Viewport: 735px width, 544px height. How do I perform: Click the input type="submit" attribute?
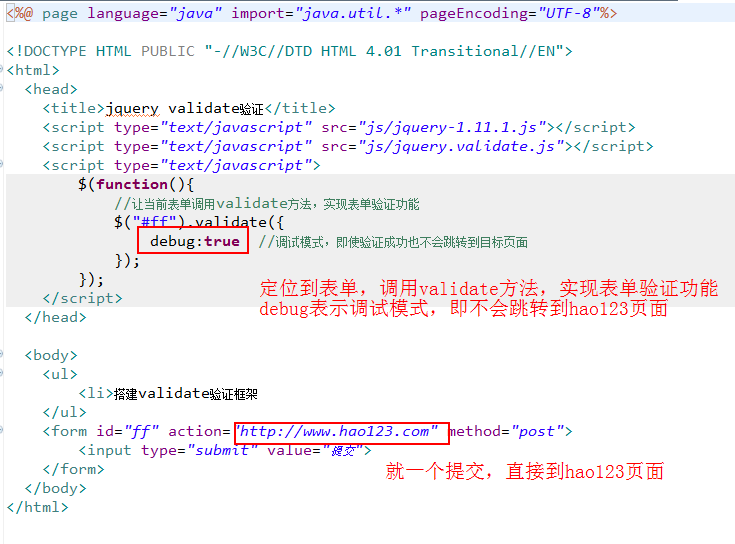tap(199, 450)
